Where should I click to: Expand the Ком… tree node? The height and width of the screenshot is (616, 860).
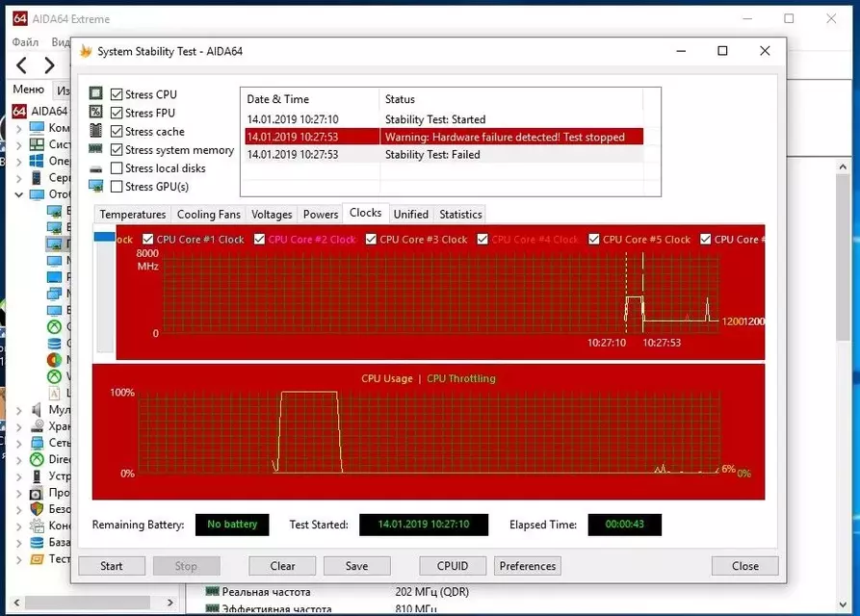coord(18,129)
